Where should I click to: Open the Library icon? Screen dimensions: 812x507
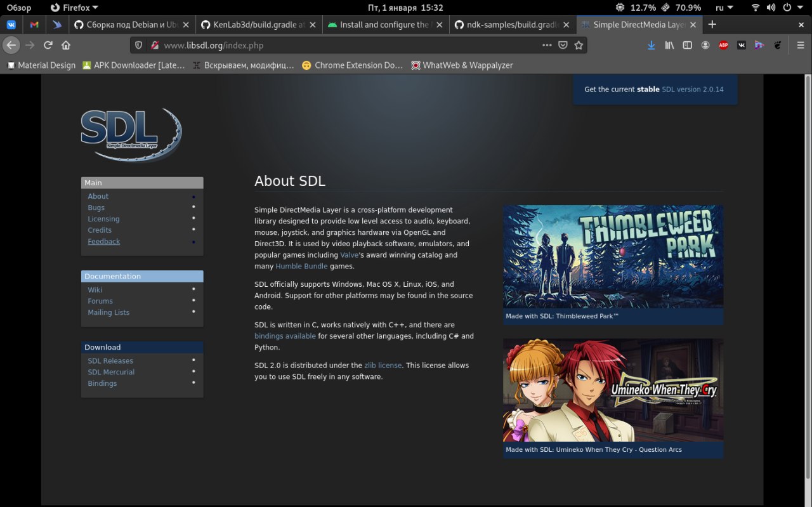tap(669, 45)
